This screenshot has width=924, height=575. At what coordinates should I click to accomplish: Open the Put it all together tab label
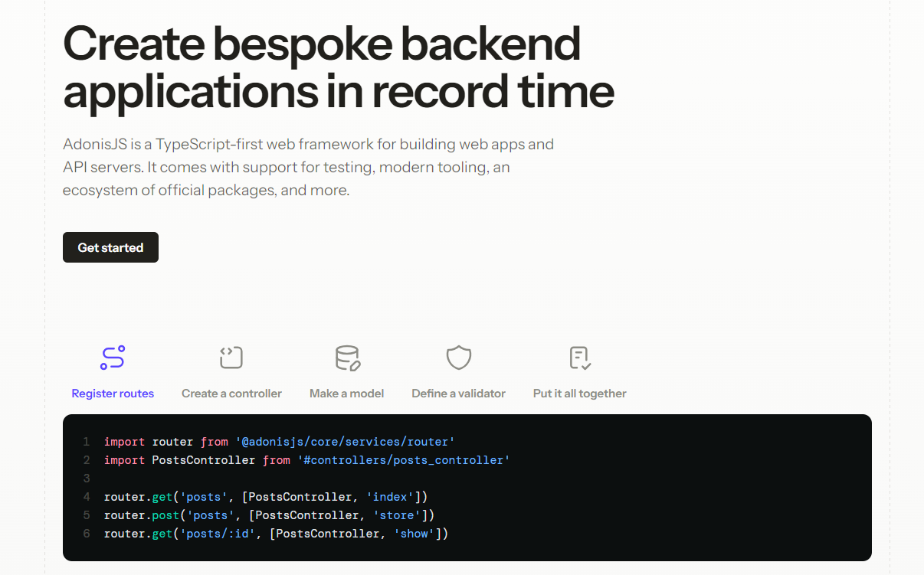580,394
